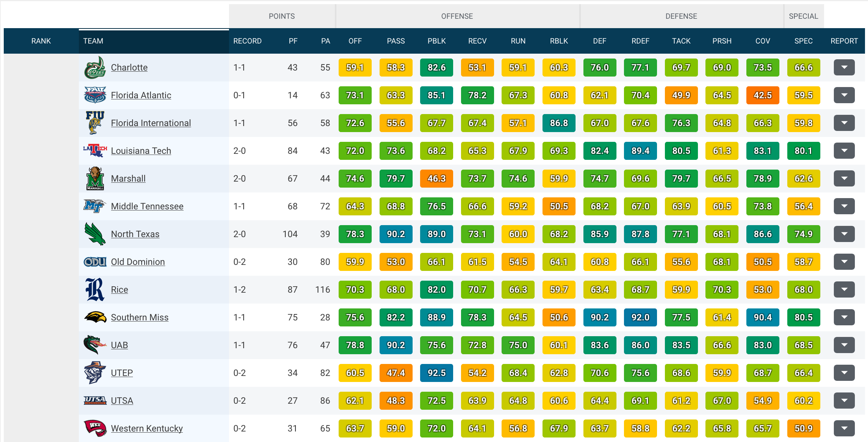This screenshot has width=868, height=442.
Task: Sort by DEF defense grade column
Action: tap(600, 41)
